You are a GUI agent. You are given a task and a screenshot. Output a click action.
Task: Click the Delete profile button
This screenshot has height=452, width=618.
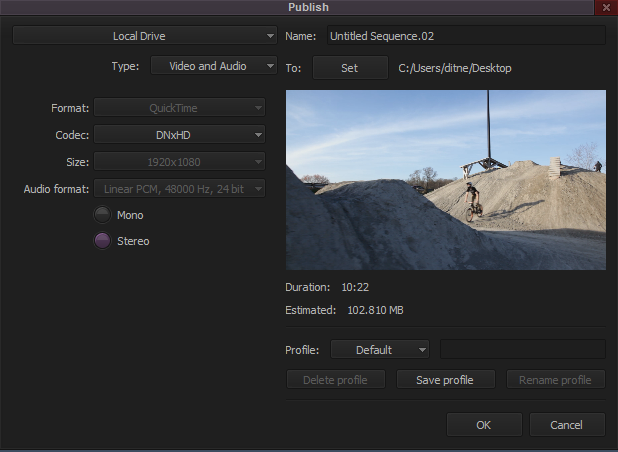(x=335, y=380)
